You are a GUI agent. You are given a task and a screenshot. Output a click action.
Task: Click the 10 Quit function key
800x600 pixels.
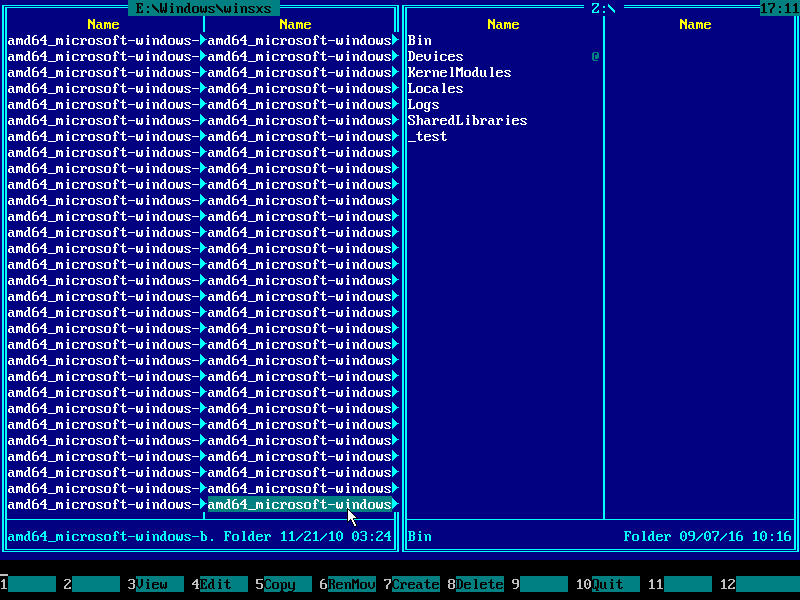tap(608, 584)
